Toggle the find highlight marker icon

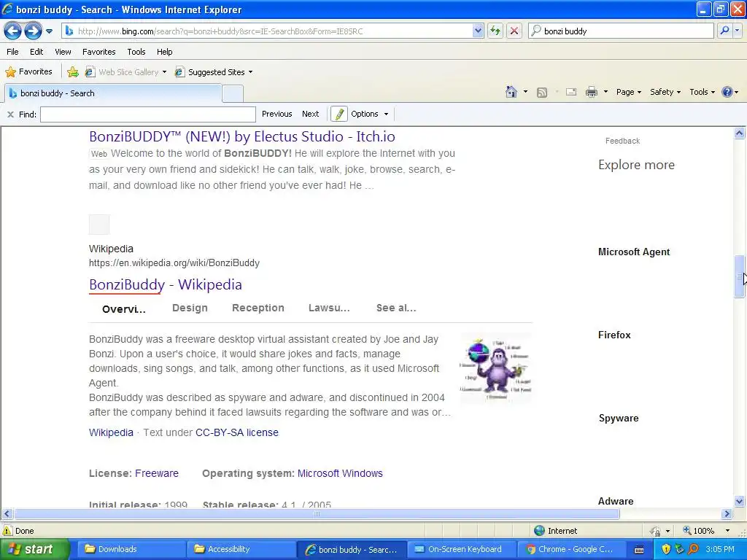point(338,114)
